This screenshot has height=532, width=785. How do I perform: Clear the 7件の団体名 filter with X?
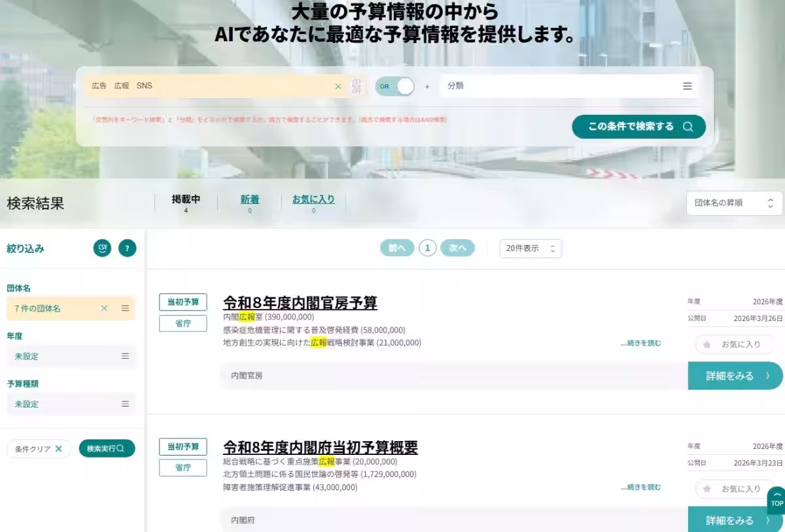pos(104,308)
